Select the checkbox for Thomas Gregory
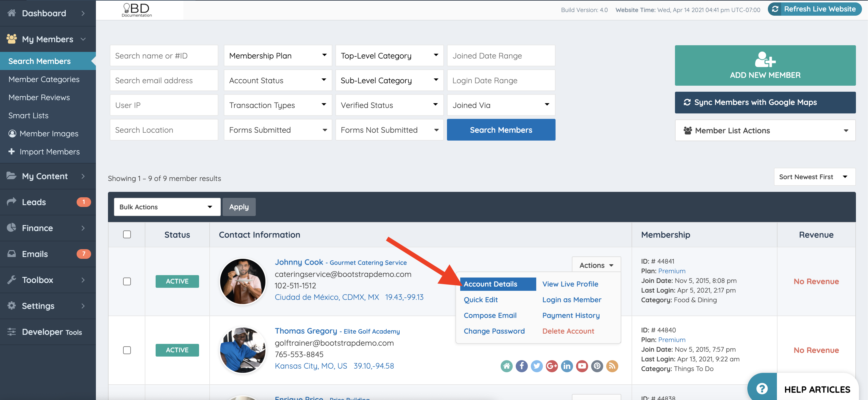 [127, 350]
